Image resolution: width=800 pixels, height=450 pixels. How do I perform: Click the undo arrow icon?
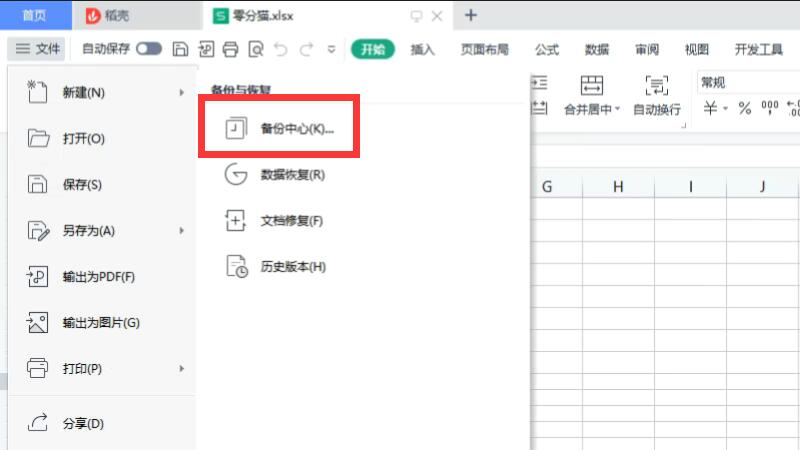tap(281, 48)
